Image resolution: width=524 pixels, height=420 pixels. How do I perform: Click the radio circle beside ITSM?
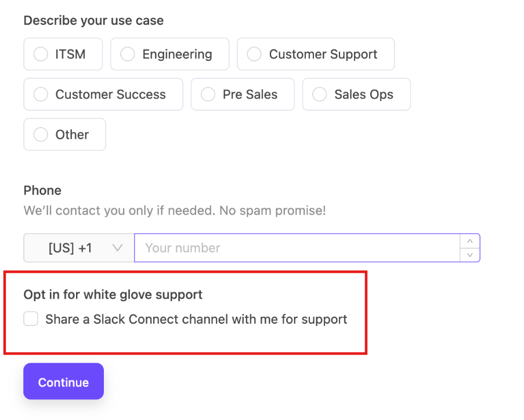(x=40, y=54)
